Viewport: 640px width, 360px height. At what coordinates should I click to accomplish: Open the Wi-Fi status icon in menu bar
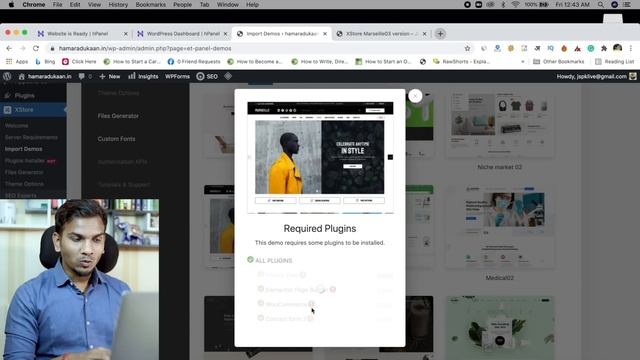516,4
